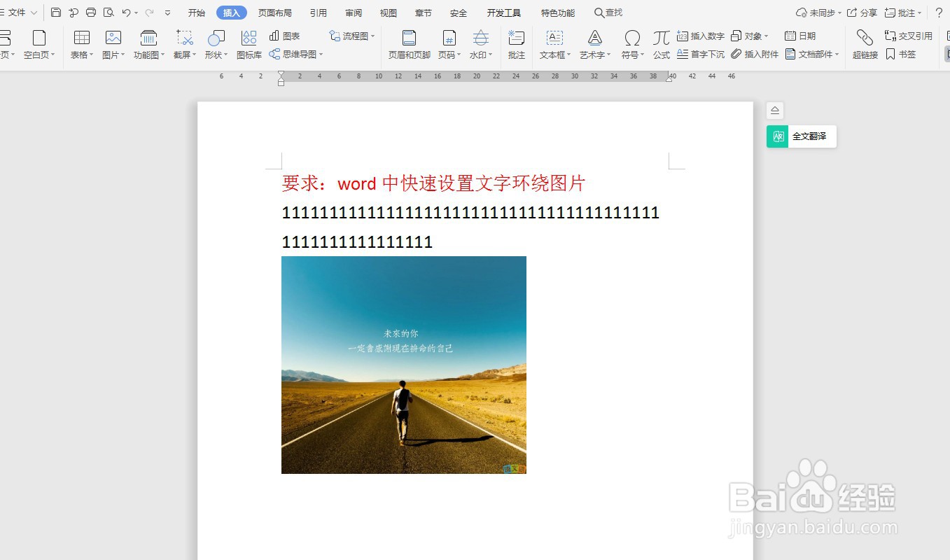Viewport: 950px width, 560px height.
Task: Select the 插入 tab
Action: click(232, 13)
